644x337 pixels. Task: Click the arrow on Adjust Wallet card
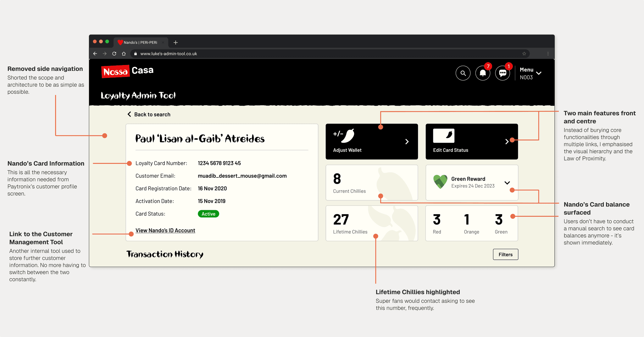[407, 142]
